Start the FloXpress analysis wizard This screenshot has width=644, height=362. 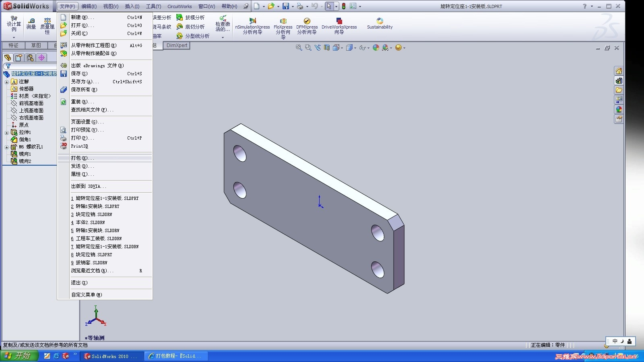[283, 28]
